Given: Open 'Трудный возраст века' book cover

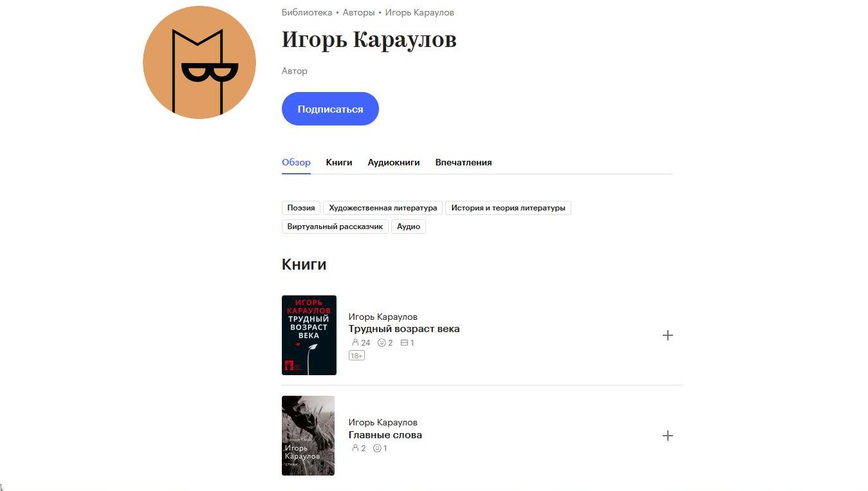Looking at the screenshot, I should 309,335.
